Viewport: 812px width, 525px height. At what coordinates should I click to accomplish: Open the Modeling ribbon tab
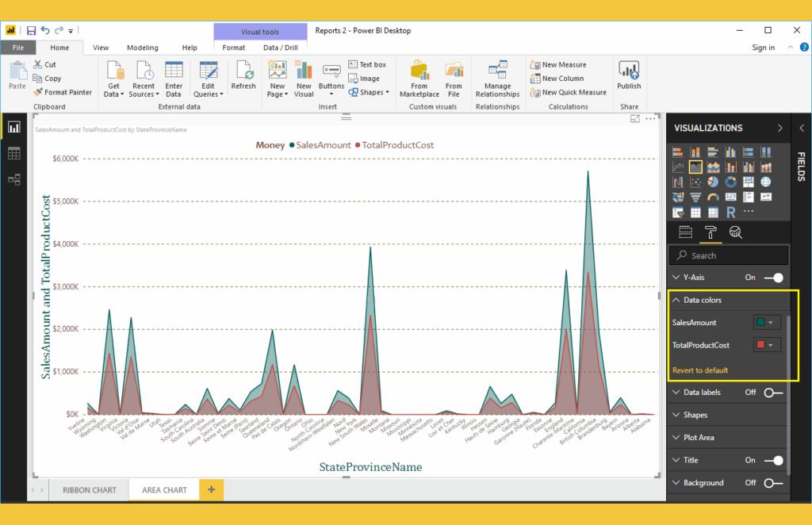tap(142, 48)
